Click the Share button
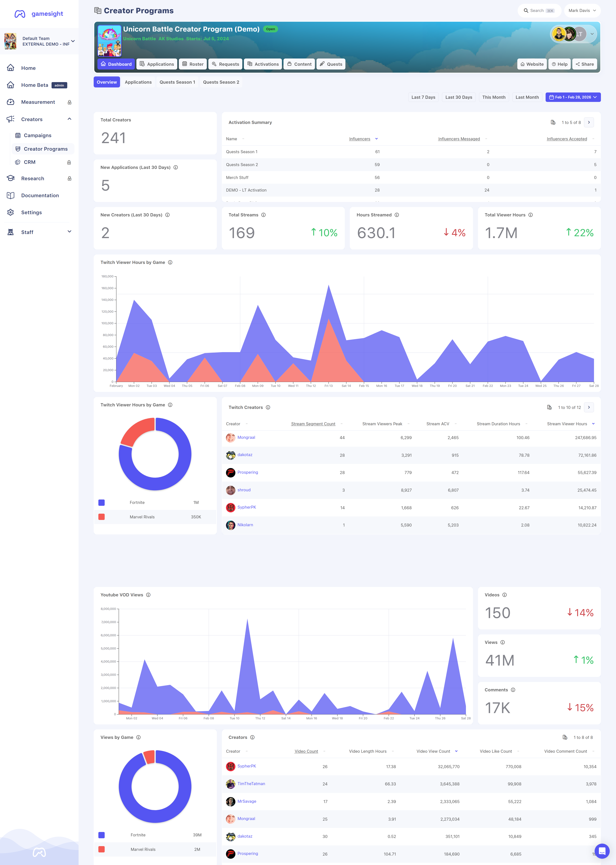The height and width of the screenshot is (865, 616). 585,64
